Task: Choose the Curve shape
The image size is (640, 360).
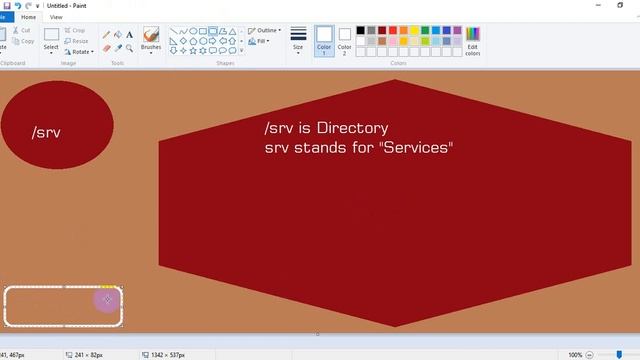Action: (x=183, y=31)
